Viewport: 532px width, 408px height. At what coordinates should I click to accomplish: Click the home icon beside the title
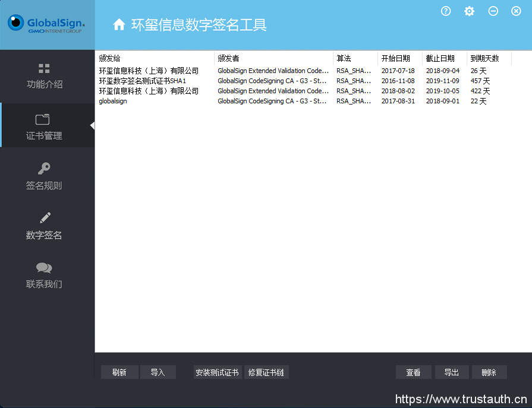click(119, 25)
